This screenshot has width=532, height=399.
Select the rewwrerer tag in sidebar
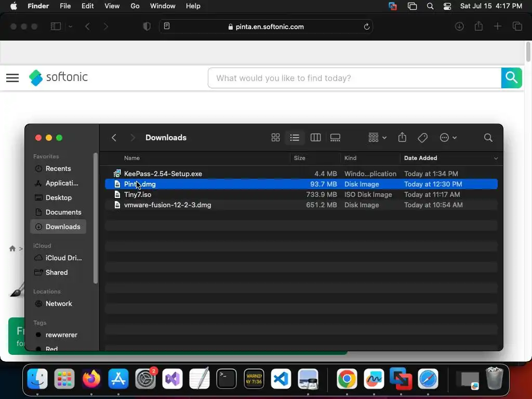click(58, 335)
